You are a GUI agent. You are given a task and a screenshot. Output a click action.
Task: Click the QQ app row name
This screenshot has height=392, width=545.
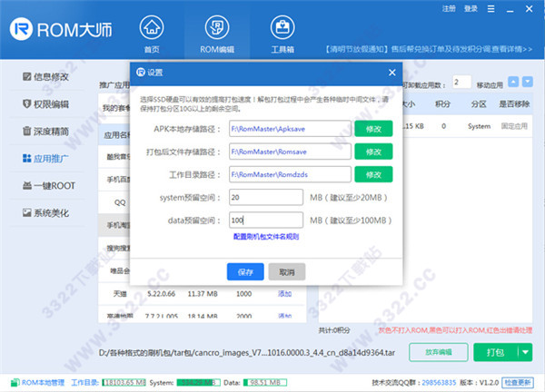tap(120, 202)
